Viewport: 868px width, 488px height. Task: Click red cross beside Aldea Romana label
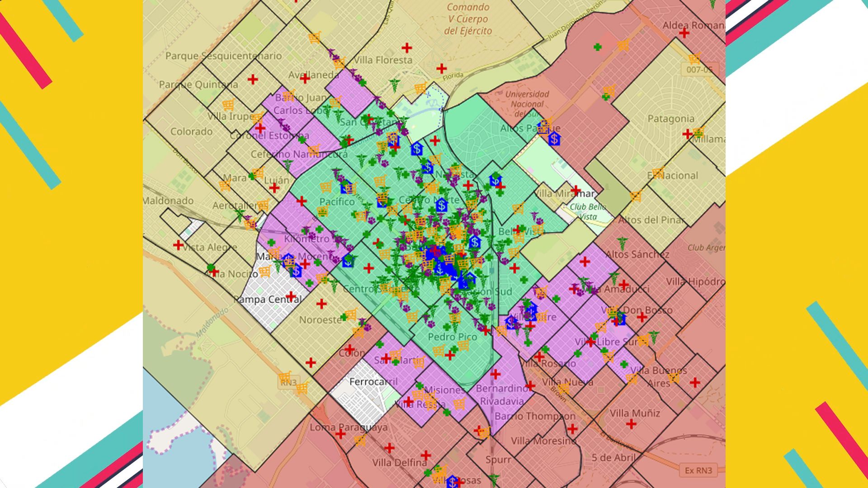coord(684,33)
